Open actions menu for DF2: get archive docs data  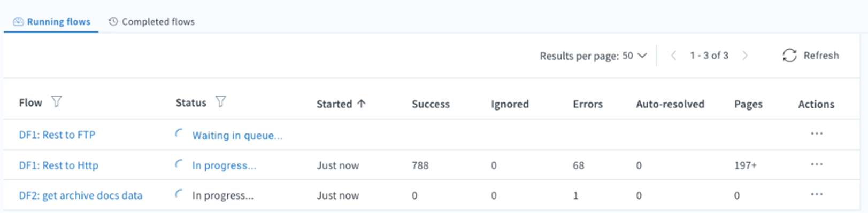(x=816, y=194)
